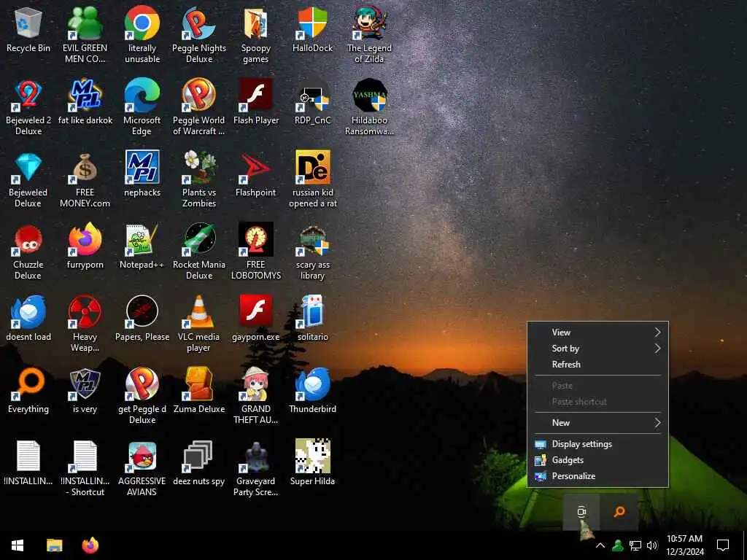Image resolution: width=747 pixels, height=560 pixels.
Task: Select the Peggle Nights Deluxe icon
Action: click(199, 35)
